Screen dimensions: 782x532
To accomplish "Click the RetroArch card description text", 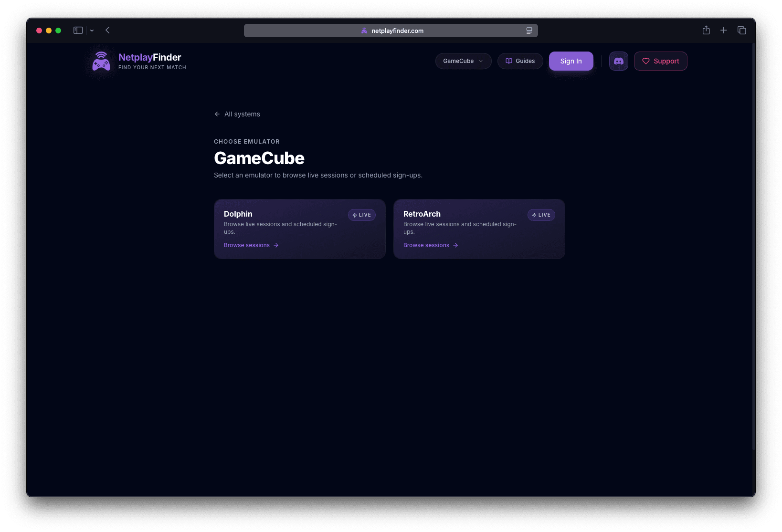I will coord(460,228).
